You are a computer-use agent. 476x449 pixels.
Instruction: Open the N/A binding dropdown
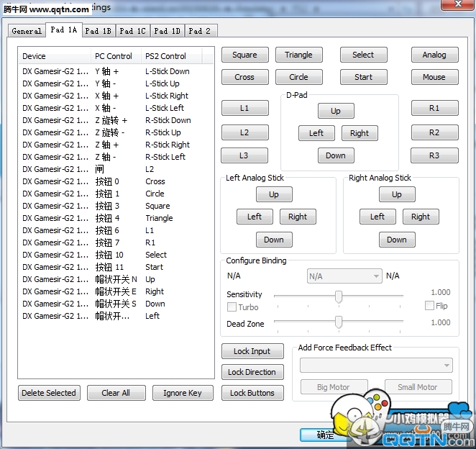tap(344, 276)
